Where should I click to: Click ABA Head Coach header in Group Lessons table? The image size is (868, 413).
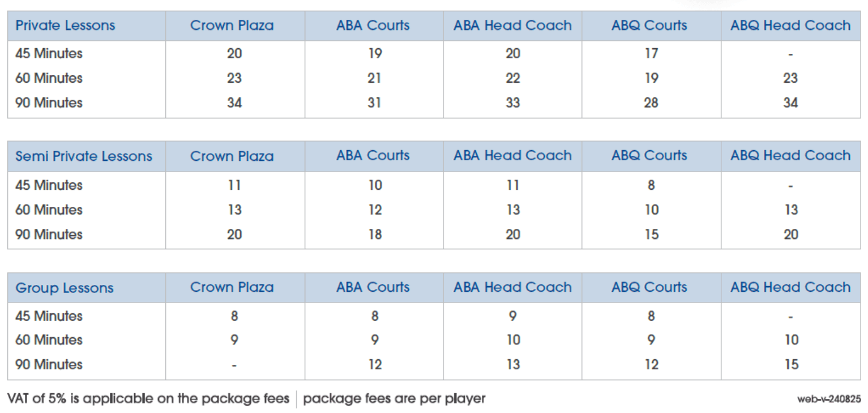click(x=512, y=287)
